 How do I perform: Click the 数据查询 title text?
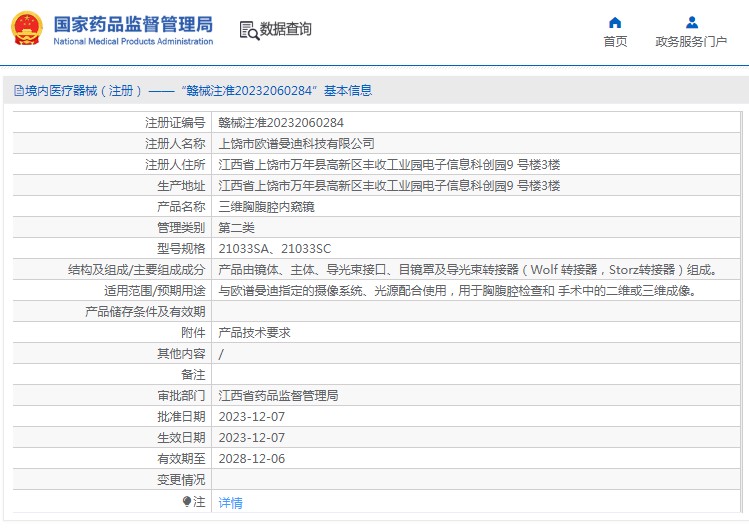[x=285, y=29]
